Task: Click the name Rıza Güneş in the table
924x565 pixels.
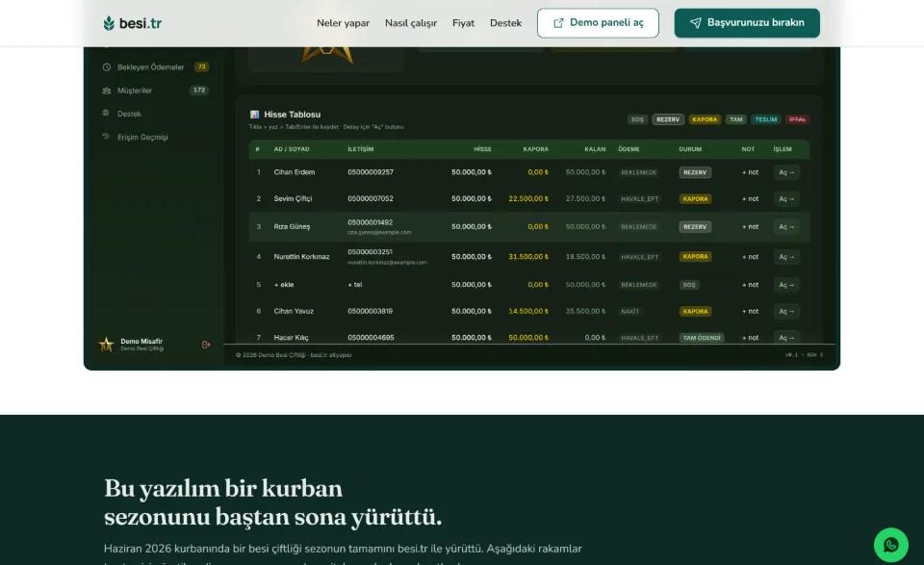Action: click(x=292, y=227)
